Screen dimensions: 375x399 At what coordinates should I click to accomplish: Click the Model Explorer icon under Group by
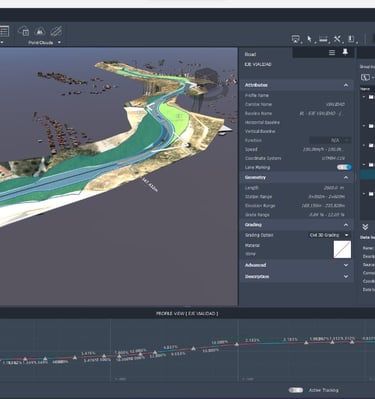click(x=366, y=77)
